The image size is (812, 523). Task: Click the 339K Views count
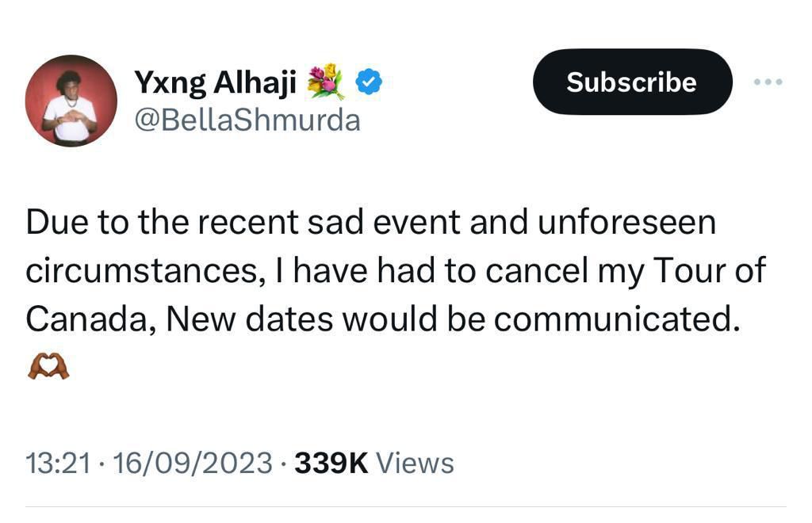tap(331, 461)
